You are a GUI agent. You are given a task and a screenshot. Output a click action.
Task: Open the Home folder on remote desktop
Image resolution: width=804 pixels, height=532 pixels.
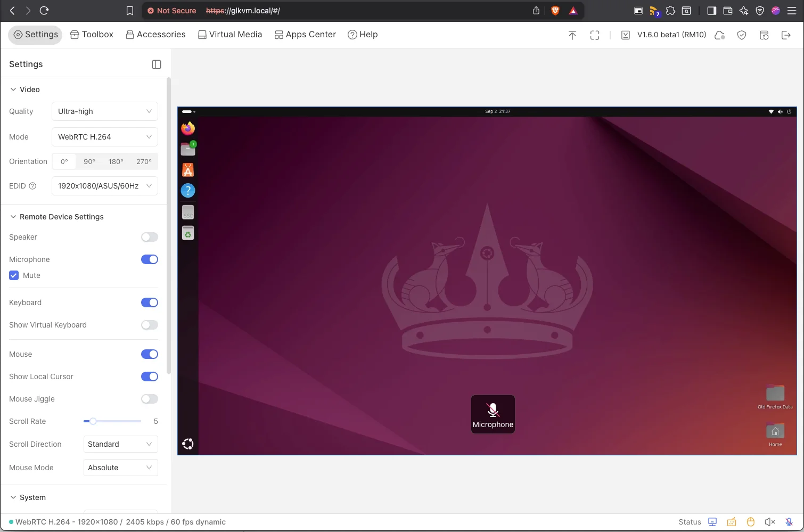(x=775, y=435)
